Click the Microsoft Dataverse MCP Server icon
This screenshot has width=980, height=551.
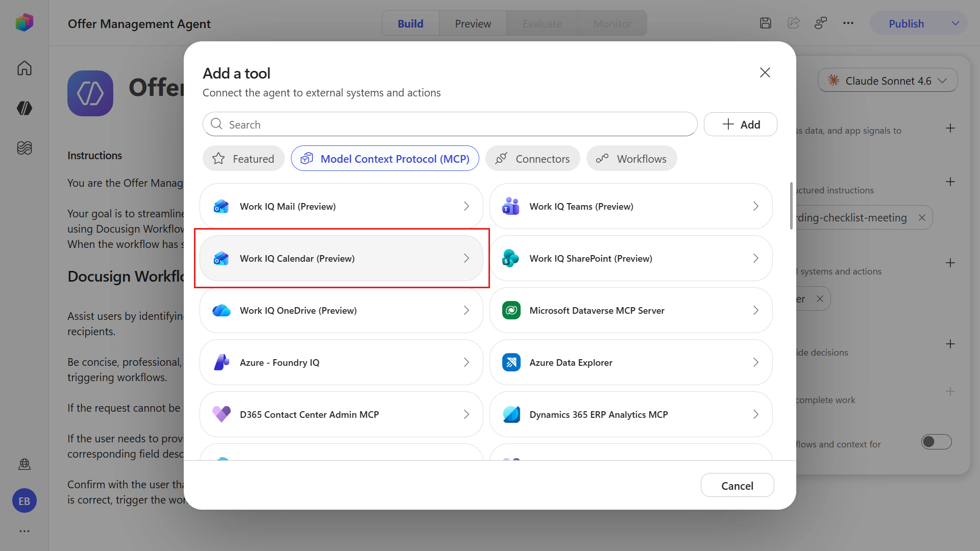(511, 310)
